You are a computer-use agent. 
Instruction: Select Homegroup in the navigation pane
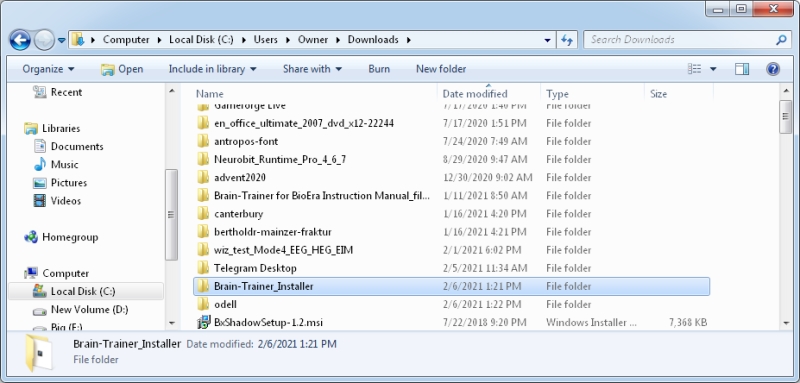click(x=61, y=237)
